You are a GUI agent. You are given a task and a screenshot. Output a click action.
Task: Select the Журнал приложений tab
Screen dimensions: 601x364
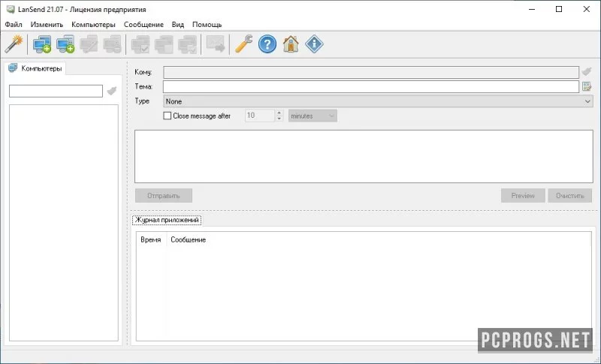pos(167,220)
